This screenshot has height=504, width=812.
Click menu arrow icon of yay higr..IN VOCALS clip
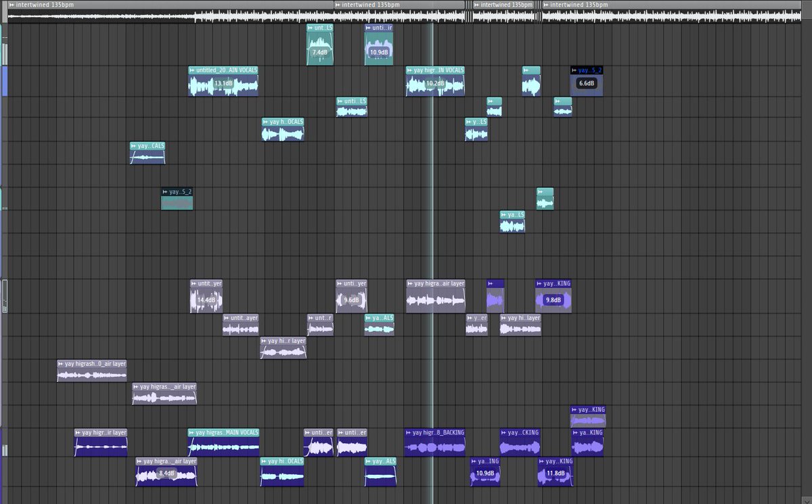click(410, 70)
